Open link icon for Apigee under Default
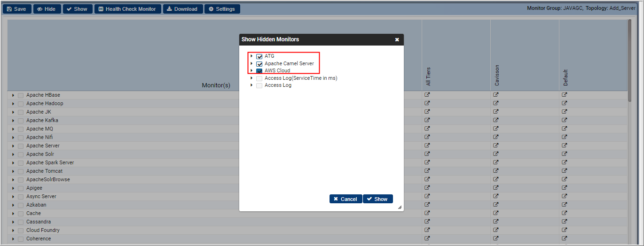 pyautogui.click(x=565, y=188)
